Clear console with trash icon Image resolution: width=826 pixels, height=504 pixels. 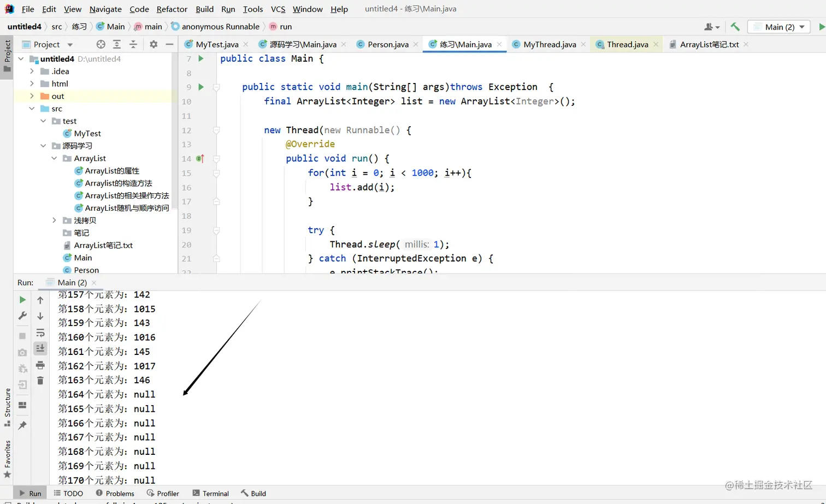(40, 381)
